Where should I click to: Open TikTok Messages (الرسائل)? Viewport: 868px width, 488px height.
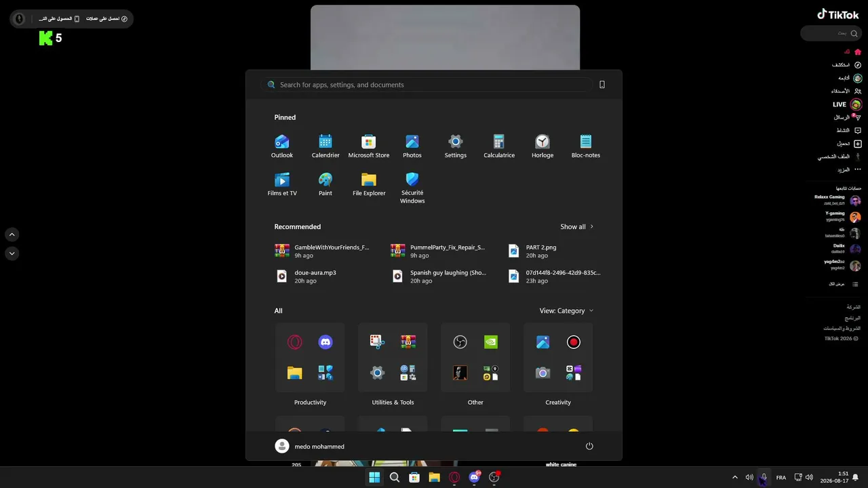[x=848, y=117]
